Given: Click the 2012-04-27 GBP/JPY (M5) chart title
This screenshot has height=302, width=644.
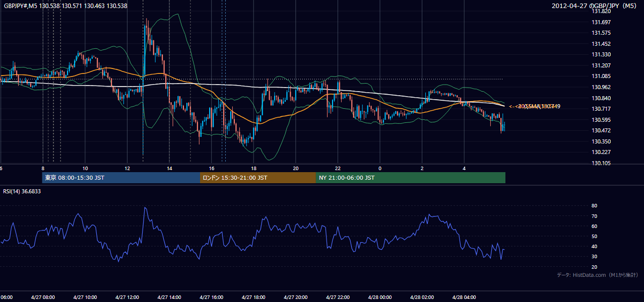Looking at the screenshot, I should [x=595, y=6].
